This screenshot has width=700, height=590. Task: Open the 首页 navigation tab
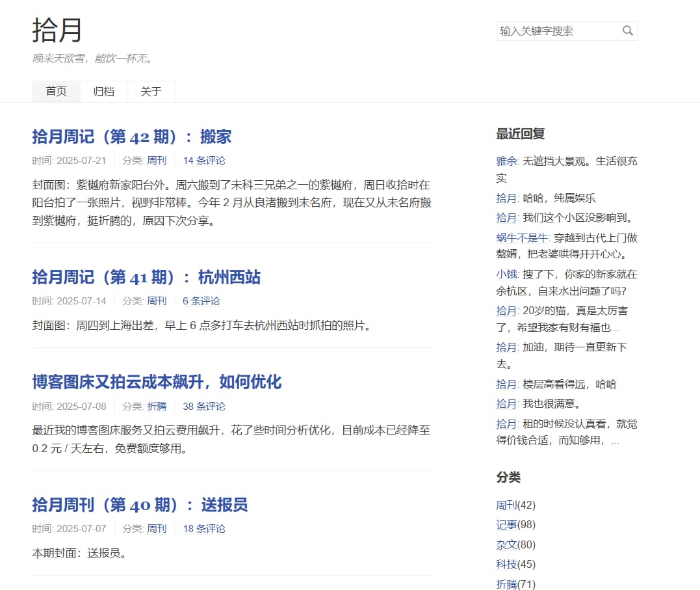57,92
